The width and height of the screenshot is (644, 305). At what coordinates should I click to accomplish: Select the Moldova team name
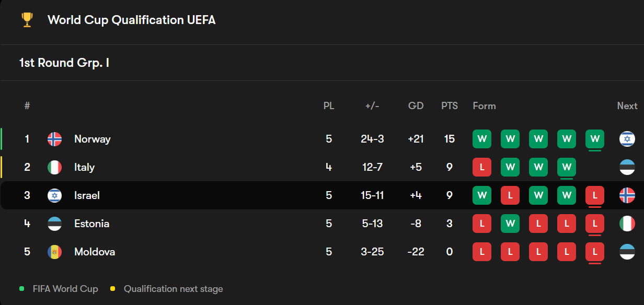(94, 252)
